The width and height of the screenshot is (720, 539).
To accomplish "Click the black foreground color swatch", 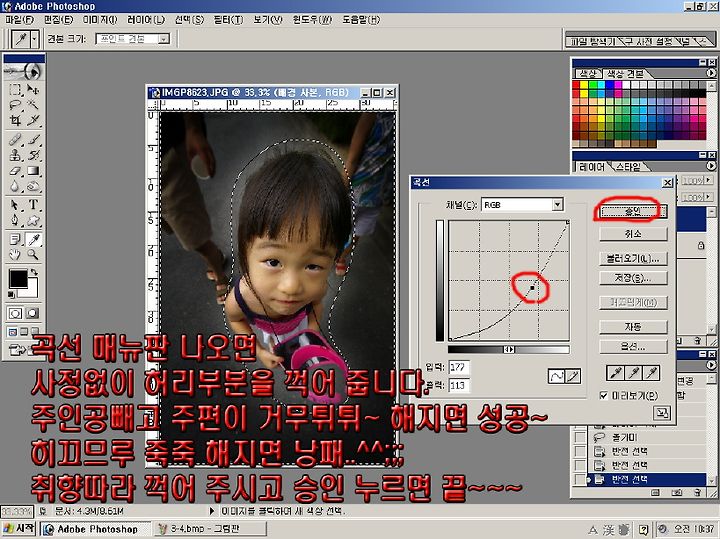I will (x=18, y=278).
